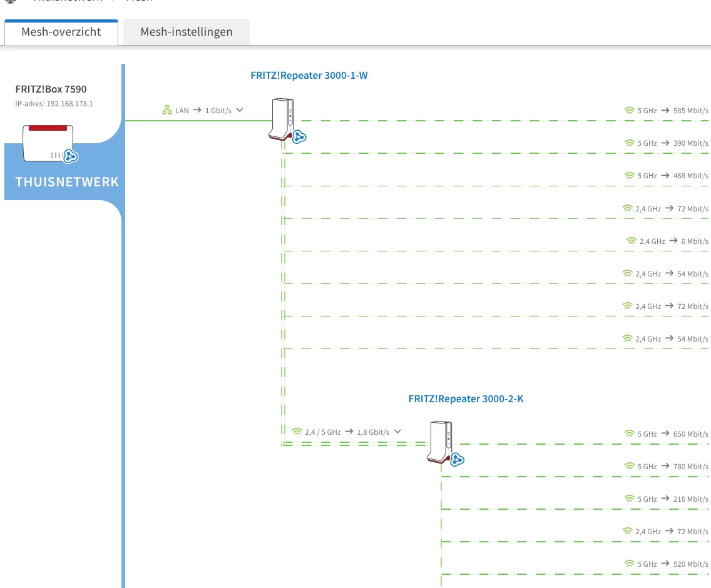Open the FRITZ!Repeater 3000-2-K link
The height and width of the screenshot is (588, 711).
pyautogui.click(x=466, y=398)
